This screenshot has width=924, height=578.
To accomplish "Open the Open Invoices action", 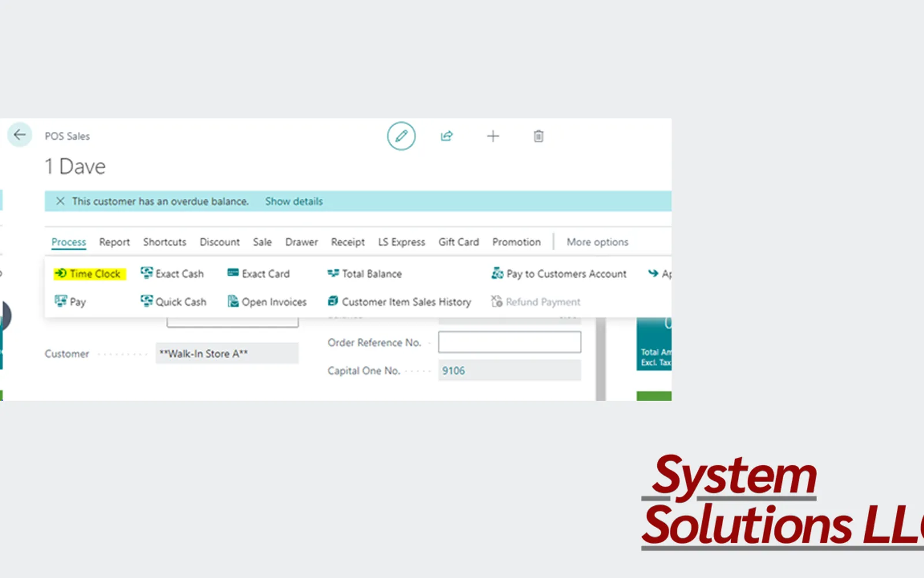I will pos(267,302).
